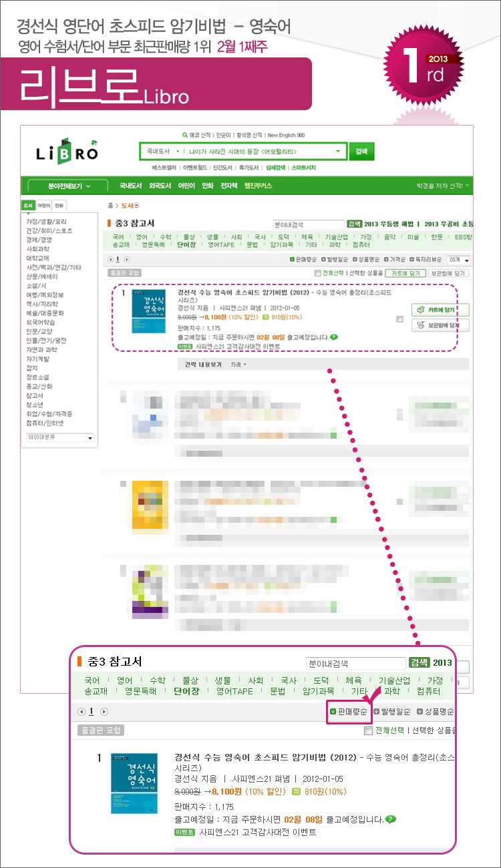Open the New English 900 link
The image size is (501, 868).
[x=286, y=134]
